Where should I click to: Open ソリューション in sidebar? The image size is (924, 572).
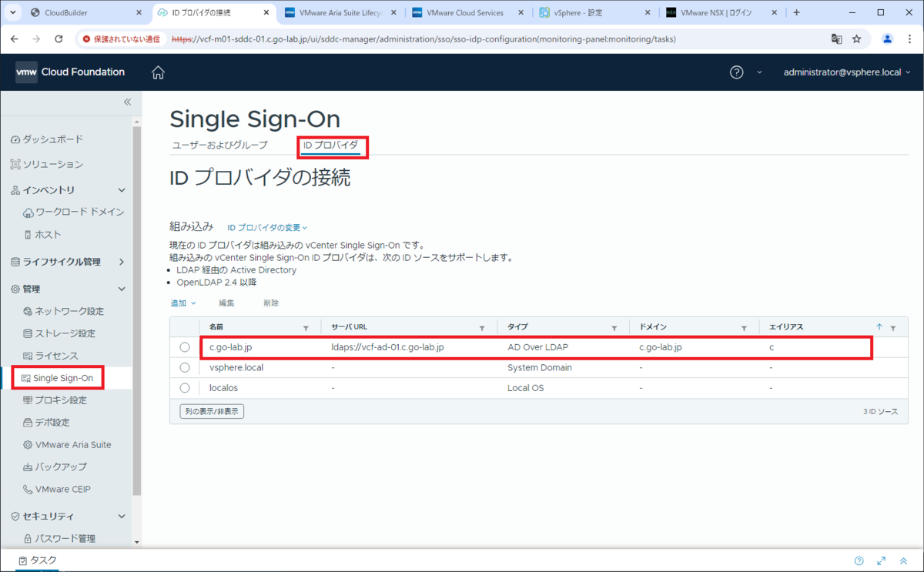click(47, 164)
